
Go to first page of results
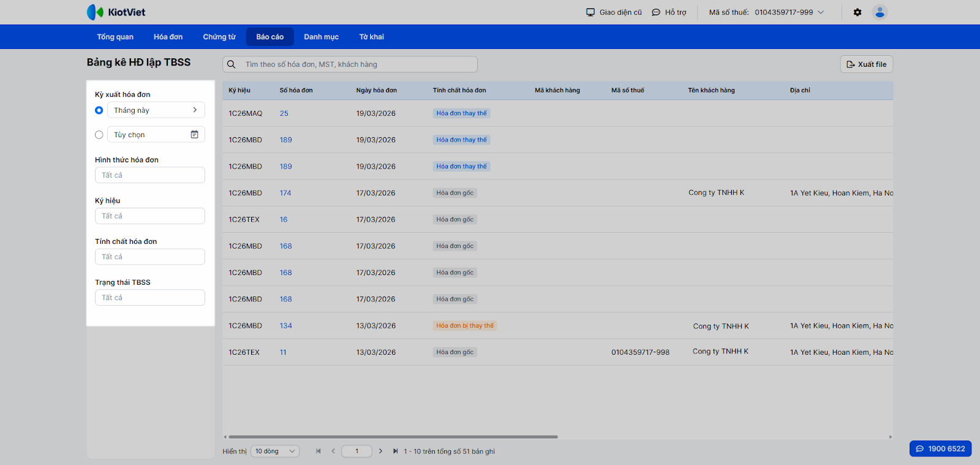pos(318,452)
